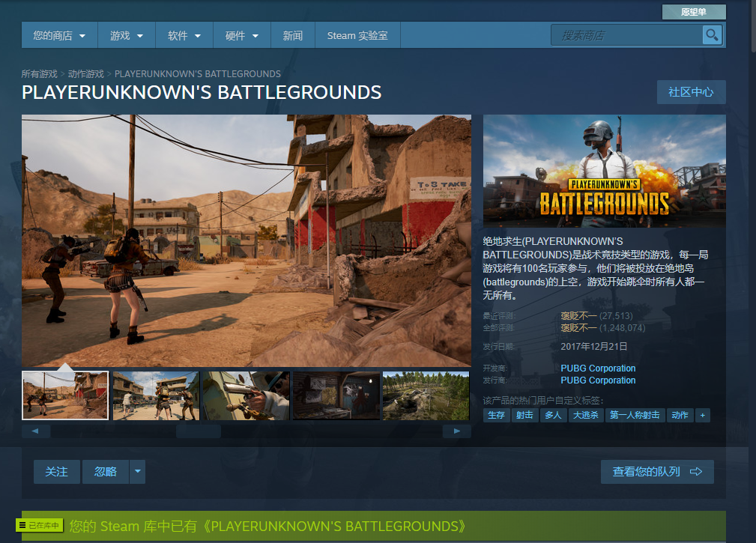Expand the 软件 menu dropdown
The width and height of the screenshot is (756, 543).
point(184,36)
